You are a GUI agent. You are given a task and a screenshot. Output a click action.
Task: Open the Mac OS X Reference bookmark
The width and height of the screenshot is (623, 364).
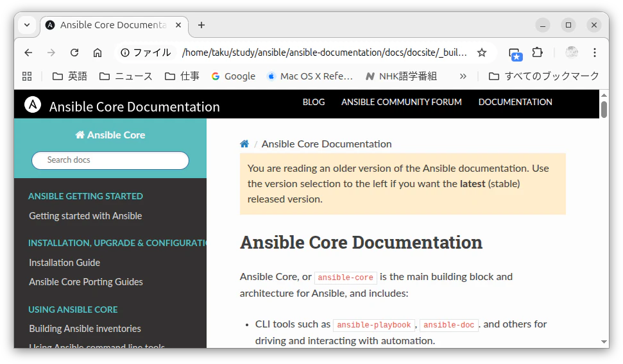(310, 76)
